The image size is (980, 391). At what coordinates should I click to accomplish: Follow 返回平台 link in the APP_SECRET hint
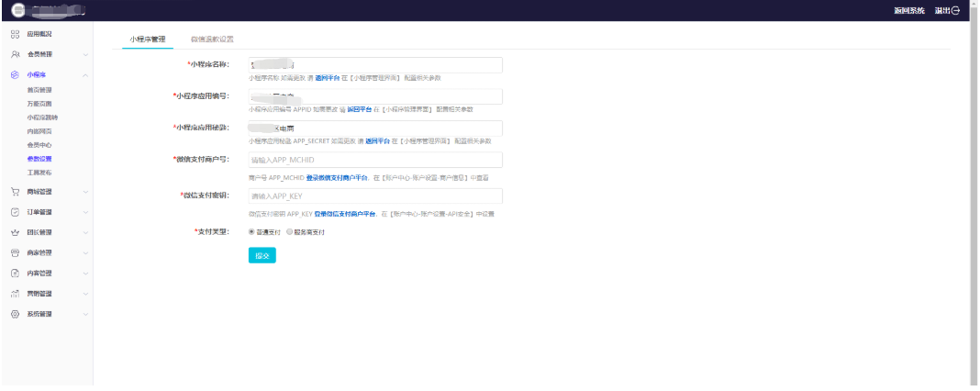[377, 140]
